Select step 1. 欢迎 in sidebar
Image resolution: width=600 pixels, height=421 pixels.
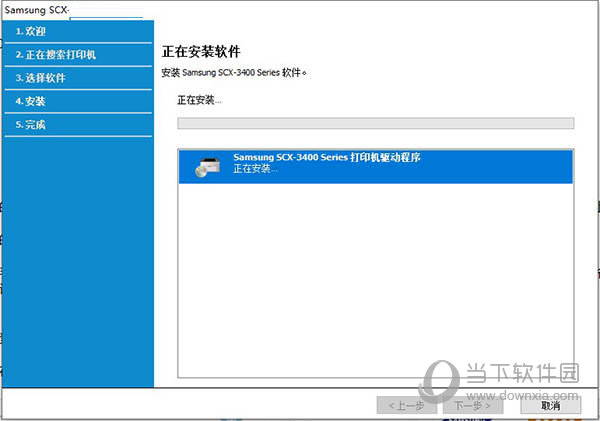[x=78, y=31]
